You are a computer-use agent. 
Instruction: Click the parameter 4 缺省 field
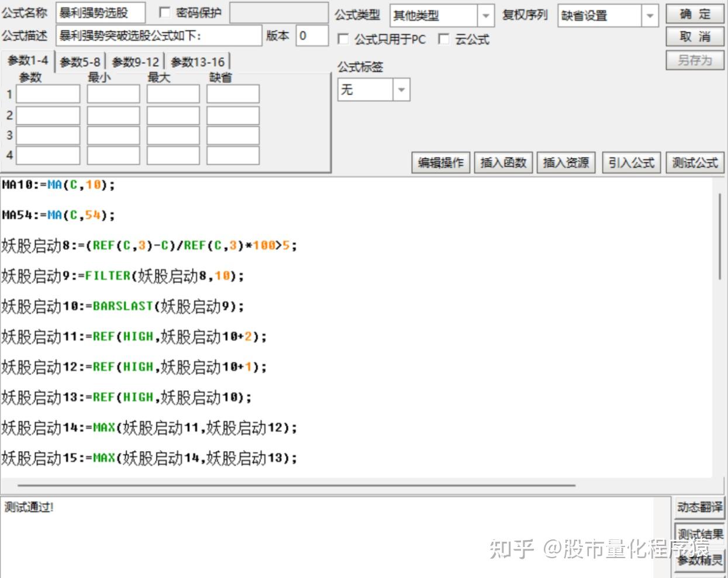click(x=233, y=155)
